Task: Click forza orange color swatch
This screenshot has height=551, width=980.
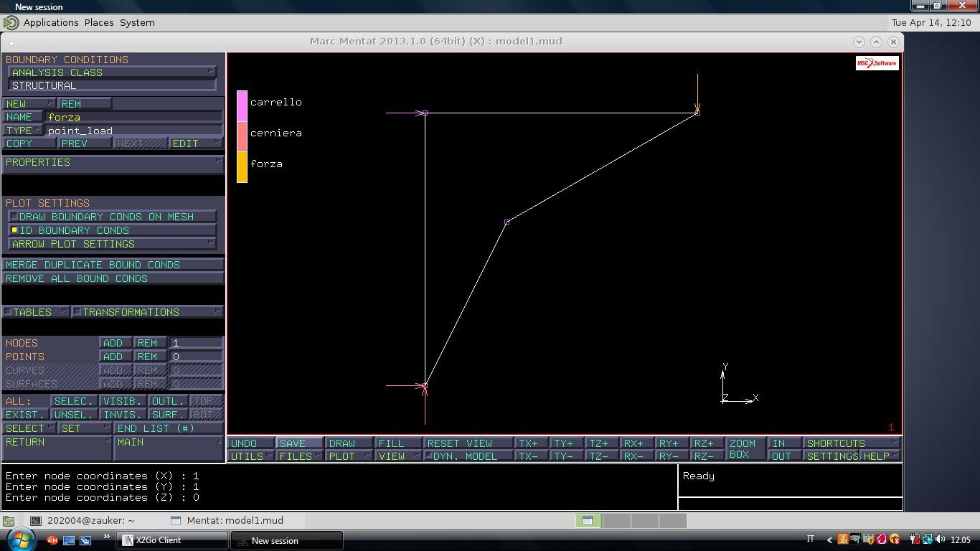Action: coord(242,167)
